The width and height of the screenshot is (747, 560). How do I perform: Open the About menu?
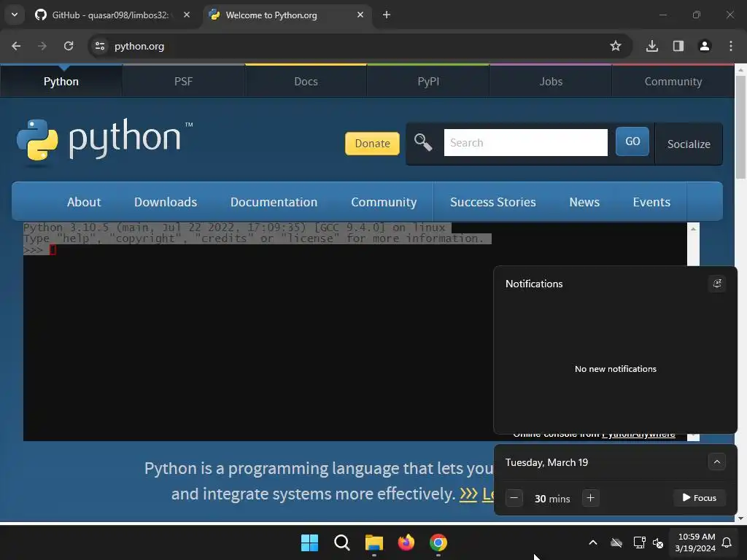(84, 202)
